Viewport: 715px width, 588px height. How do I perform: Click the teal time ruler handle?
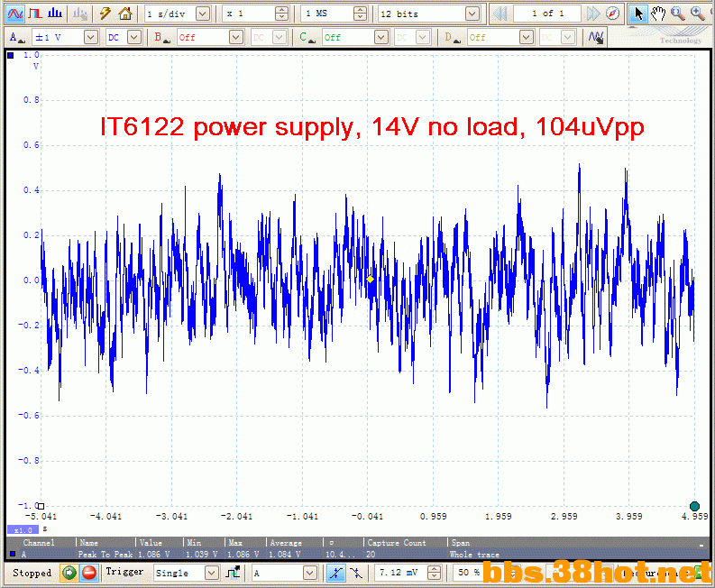click(x=694, y=506)
